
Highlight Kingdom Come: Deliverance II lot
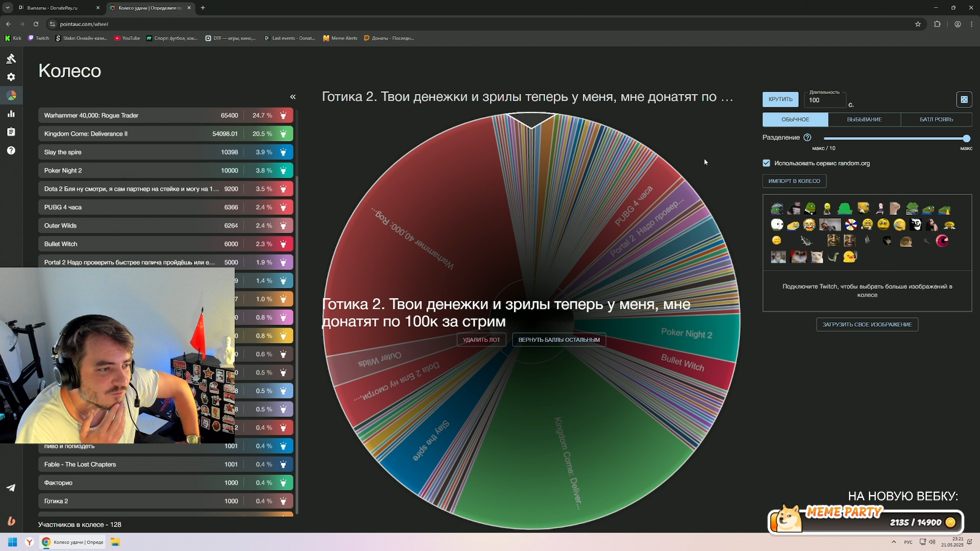pyautogui.click(x=283, y=134)
